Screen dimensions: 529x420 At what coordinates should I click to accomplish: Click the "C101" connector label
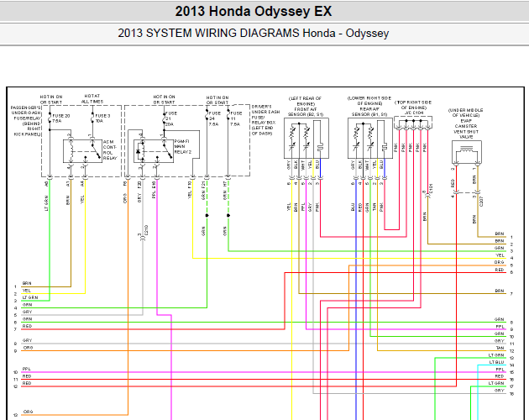coord(431,189)
